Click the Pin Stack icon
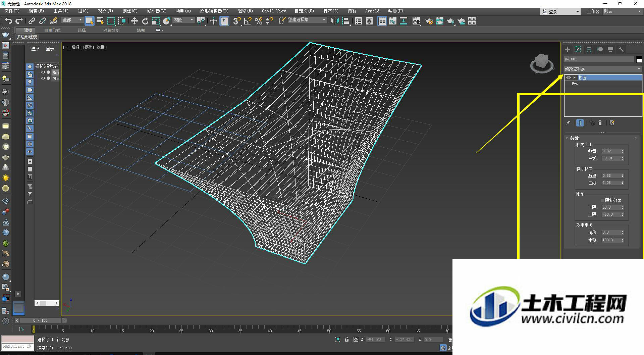The width and height of the screenshot is (644, 355). point(568,123)
